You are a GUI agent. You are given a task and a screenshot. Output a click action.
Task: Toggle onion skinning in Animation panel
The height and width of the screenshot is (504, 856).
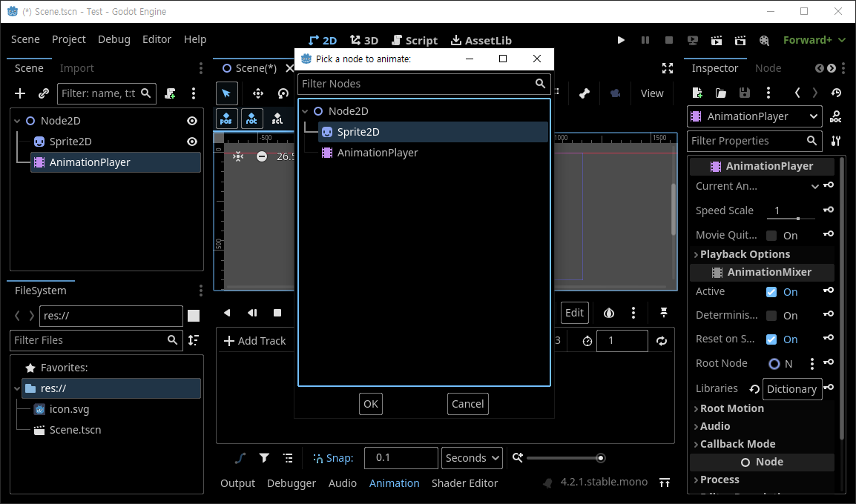click(609, 313)
